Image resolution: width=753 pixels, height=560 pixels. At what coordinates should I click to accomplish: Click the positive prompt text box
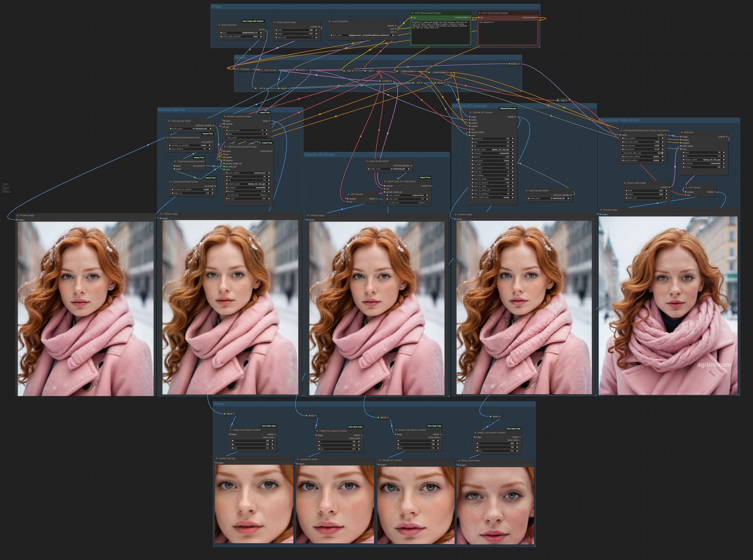pos(441,33)
